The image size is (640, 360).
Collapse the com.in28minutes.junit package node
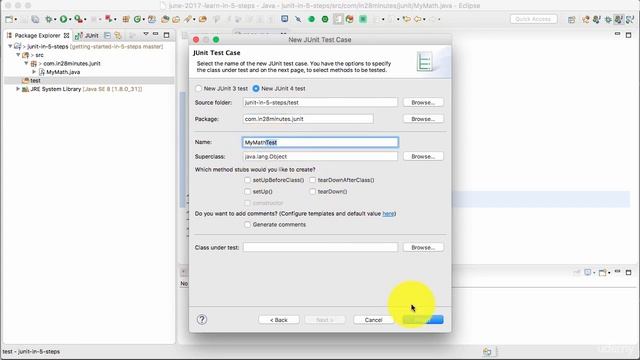point(26,63)
